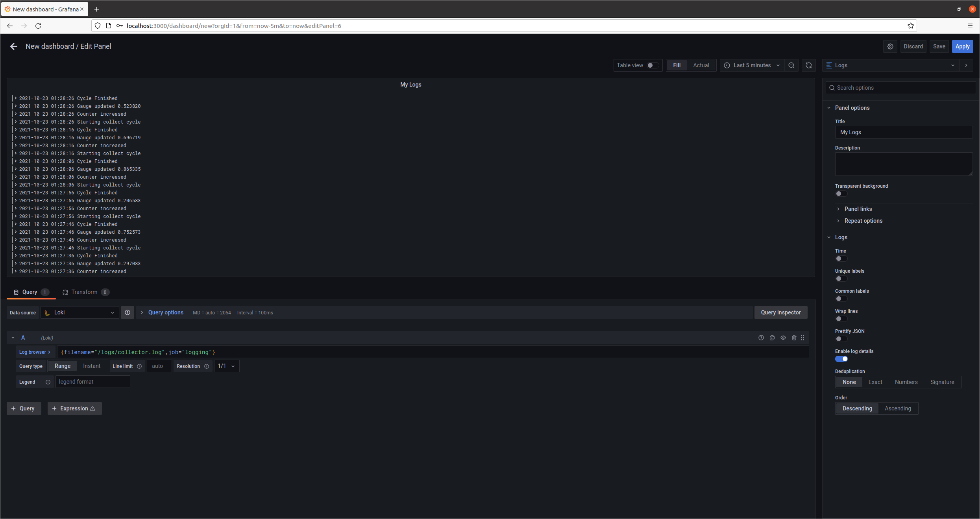Delete query A using the trash icon
The width and height of the screenshot is (980, 519).
point(794,338)
